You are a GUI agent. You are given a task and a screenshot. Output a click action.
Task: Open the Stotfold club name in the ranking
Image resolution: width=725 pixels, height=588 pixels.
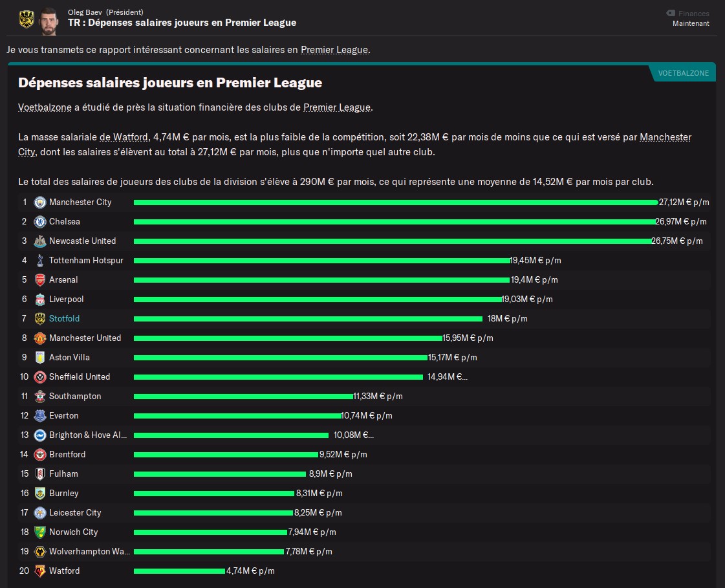coord(64,319)
